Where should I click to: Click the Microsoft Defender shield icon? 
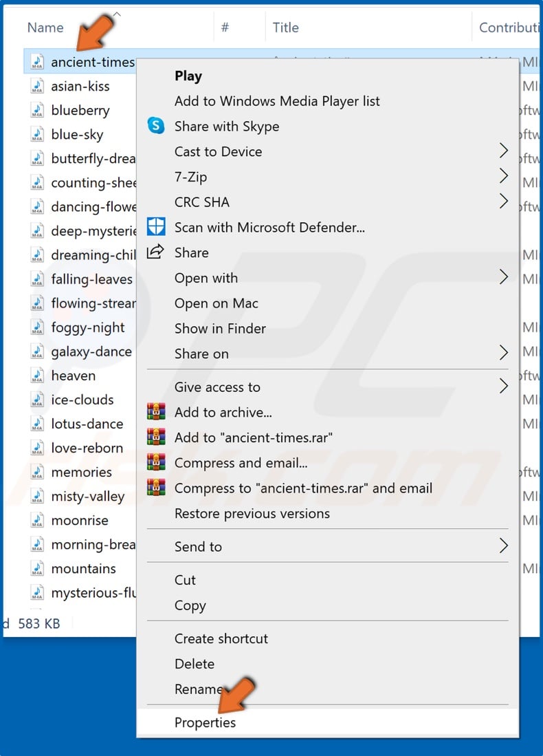click(155, 226)
